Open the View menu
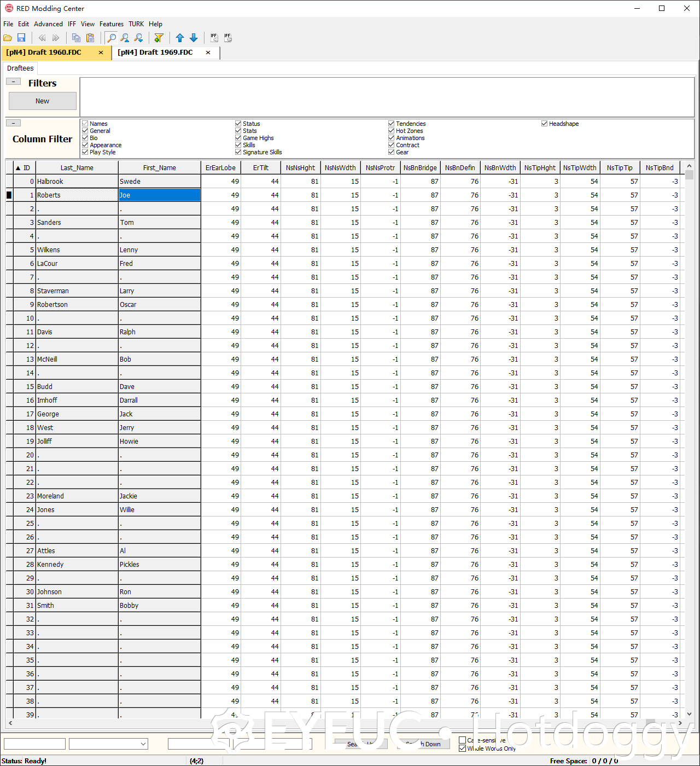 [87, 24]
